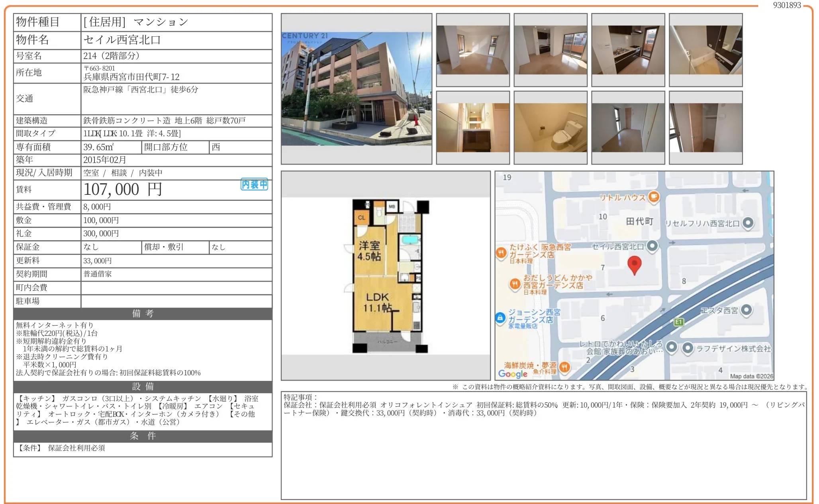Open the building exterior photo
Viewport: 819px width, 504px height.
(357, 89)
